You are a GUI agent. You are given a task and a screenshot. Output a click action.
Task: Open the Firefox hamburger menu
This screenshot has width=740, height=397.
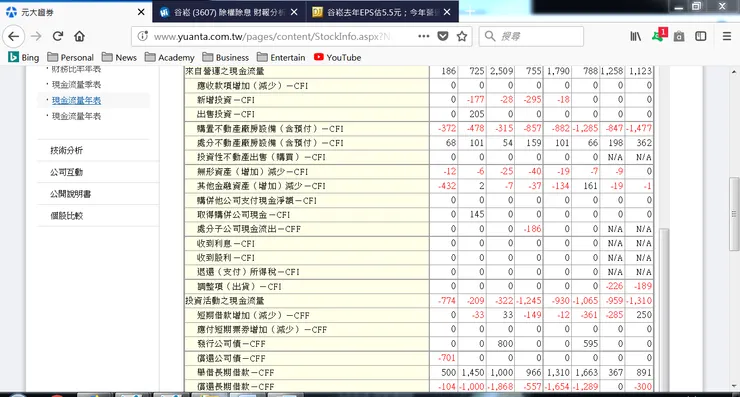727,36
